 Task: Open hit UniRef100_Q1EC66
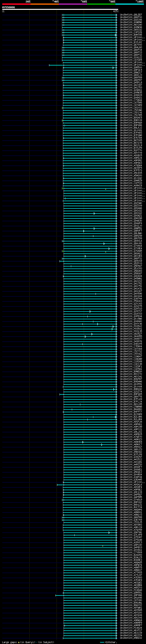131,20
